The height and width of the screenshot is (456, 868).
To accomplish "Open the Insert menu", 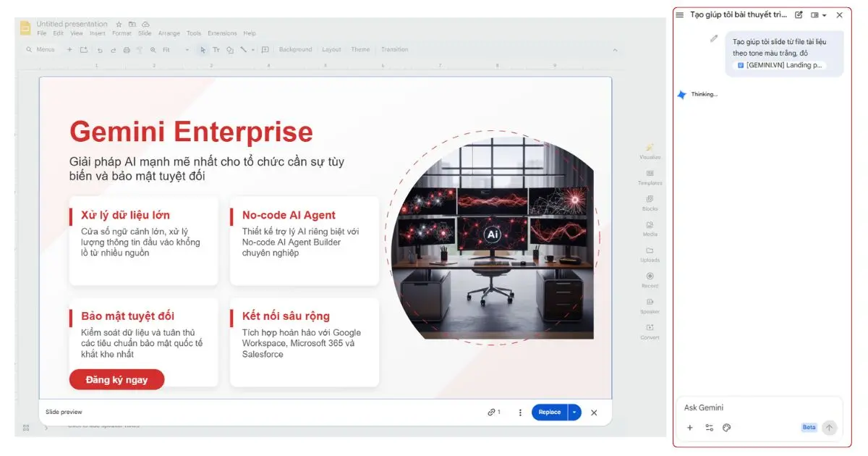I will (x=98, y=33).
